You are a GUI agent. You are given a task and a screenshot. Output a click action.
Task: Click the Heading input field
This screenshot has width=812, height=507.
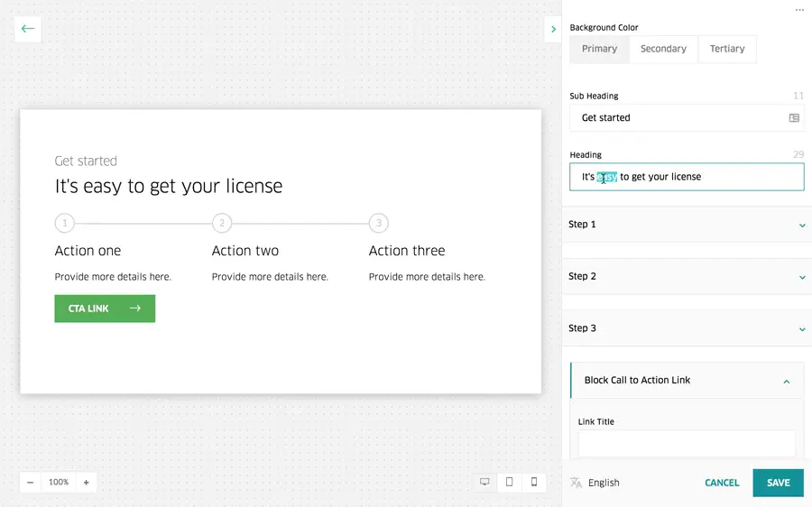687,177
